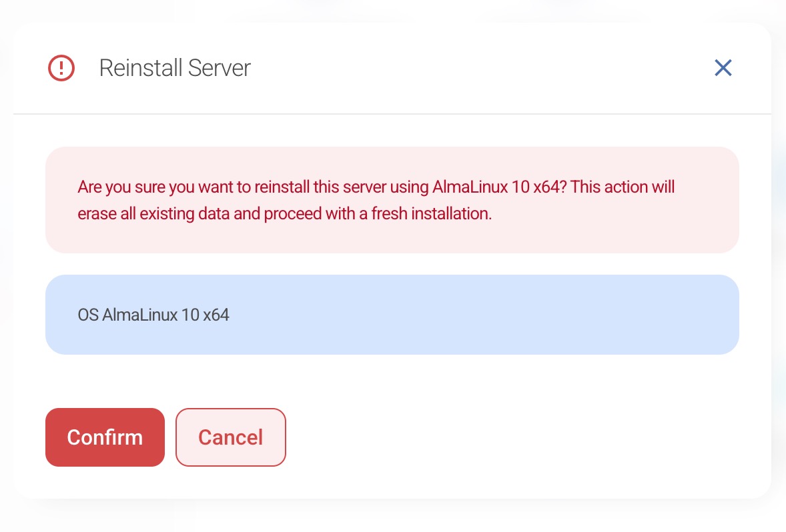Close the Reinstall Server dialog
This screenshot has width=786, height=532.
click(x=723, y=67)
